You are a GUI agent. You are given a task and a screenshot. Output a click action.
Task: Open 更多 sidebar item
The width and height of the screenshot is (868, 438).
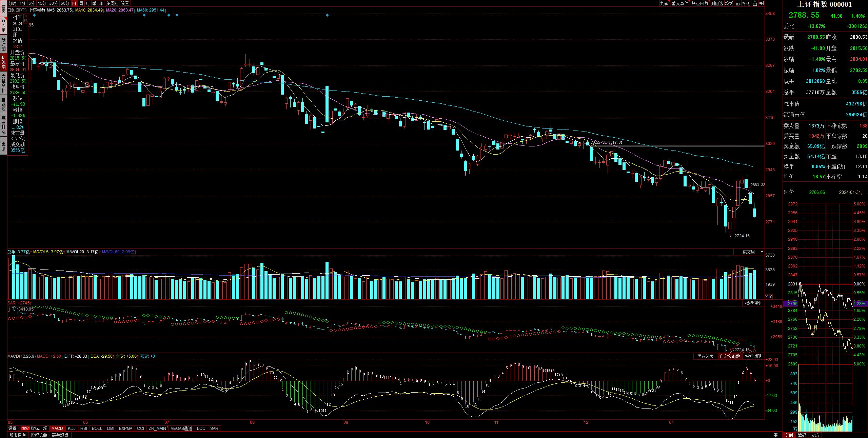[3, 146]
